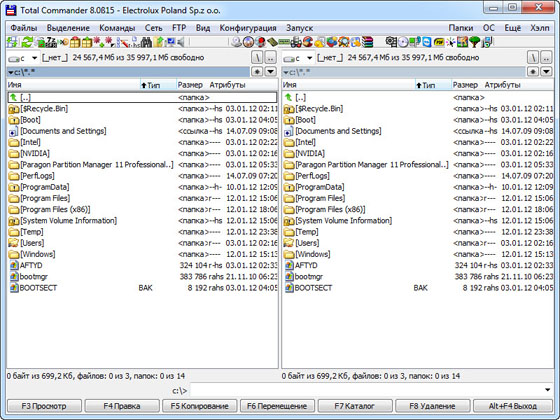The width and height of the screenshot is (560, 420).
Task: Click the red CCleaner toolbar icon
Action: pos(308,42)
